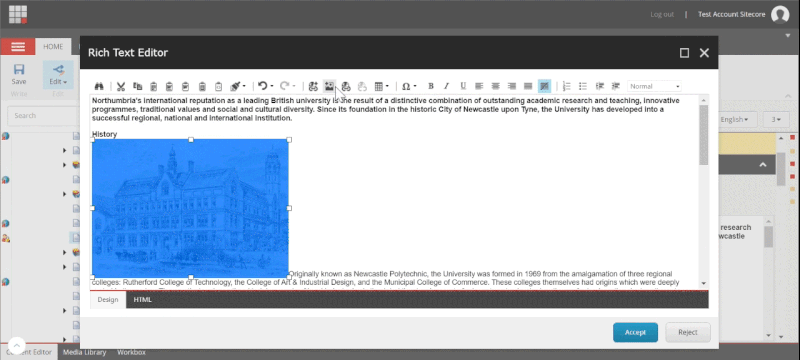Click the Paste icon right of Copy
Viewport: 800px width, 360px height.
154,86
